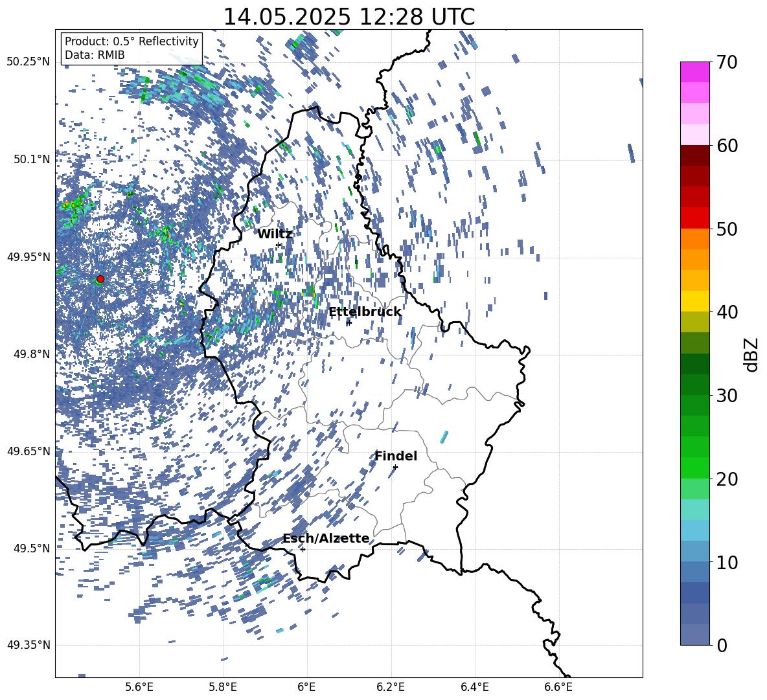Click the latitude label '49.8°N'
The width and height of the screenshot is (767, 700).
tap(31, 354)
